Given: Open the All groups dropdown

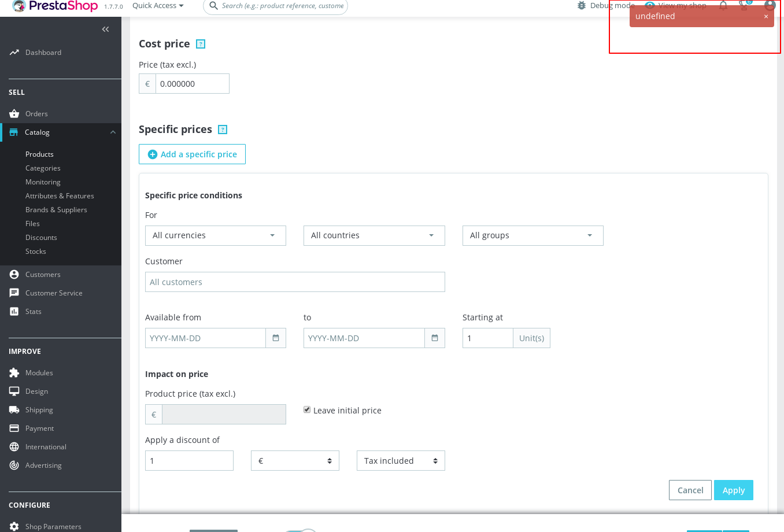Looking at the screenshot, I should click(532, 235).
